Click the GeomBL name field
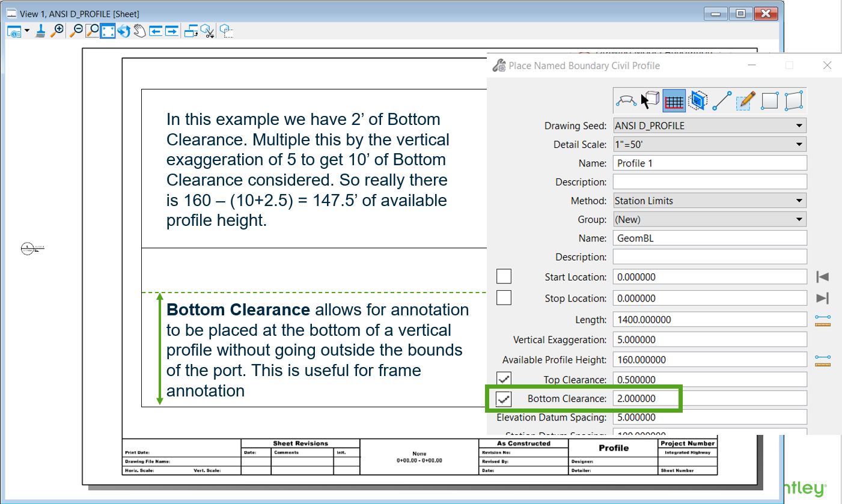 click(x=710, y=238)
